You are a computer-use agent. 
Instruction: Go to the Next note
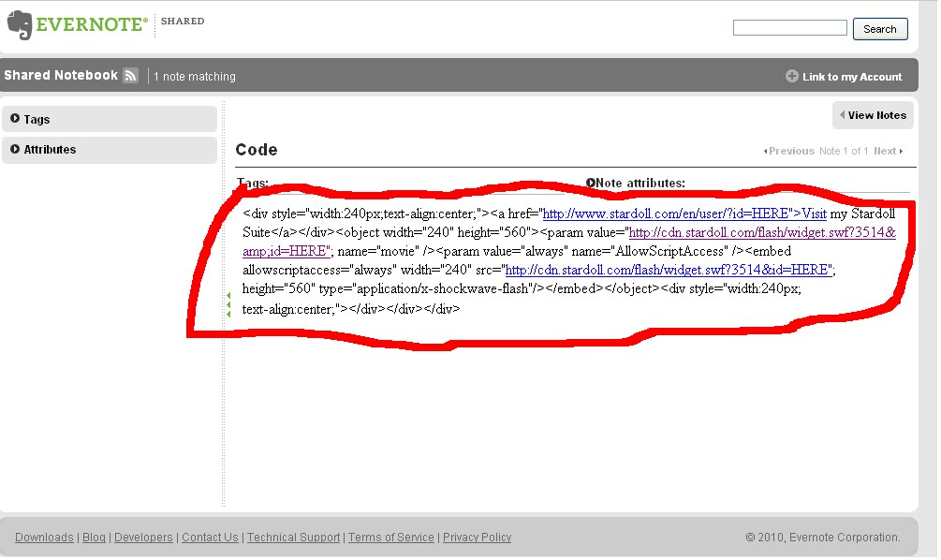click(x=889, y=152)
